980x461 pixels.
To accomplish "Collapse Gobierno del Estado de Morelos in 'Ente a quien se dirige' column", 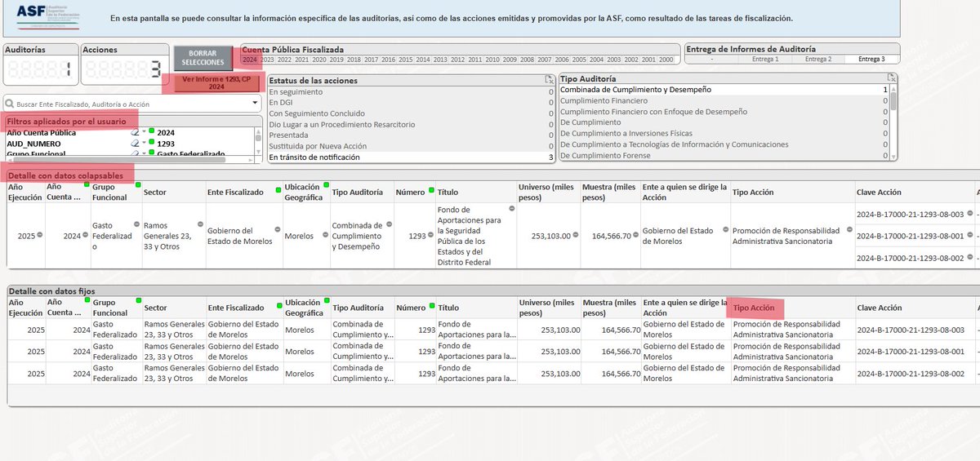I will tap(726, 230).
